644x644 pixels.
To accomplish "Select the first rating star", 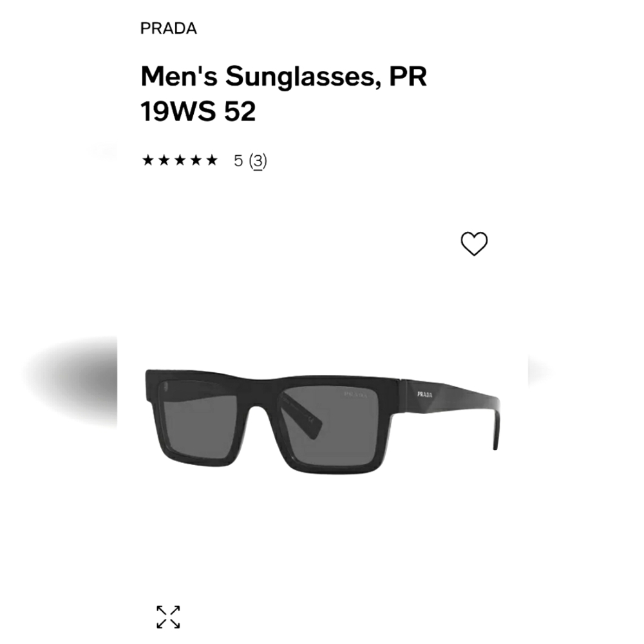I will [x=147, y=160].
